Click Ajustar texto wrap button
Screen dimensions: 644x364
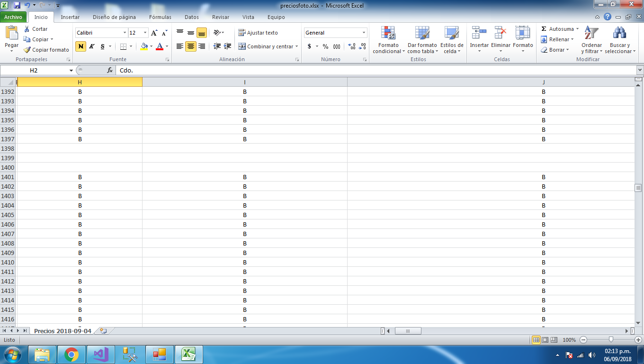[258, 33]
